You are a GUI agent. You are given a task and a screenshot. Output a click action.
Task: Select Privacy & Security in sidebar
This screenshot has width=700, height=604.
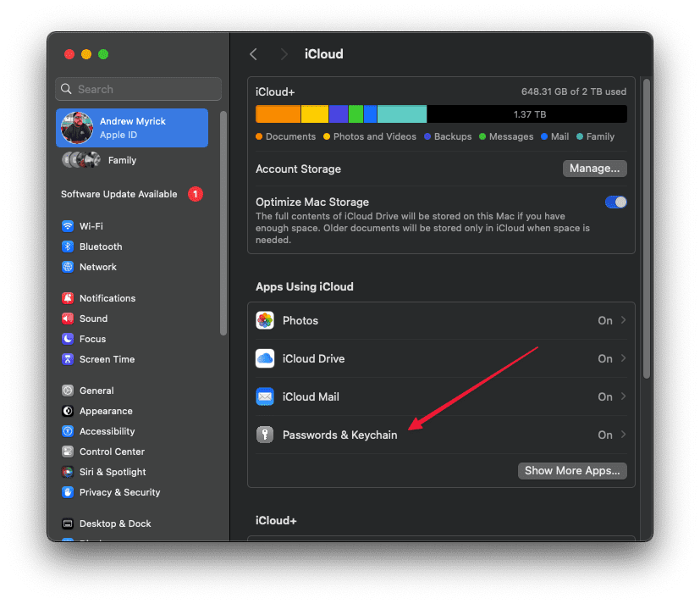(133, 492)
